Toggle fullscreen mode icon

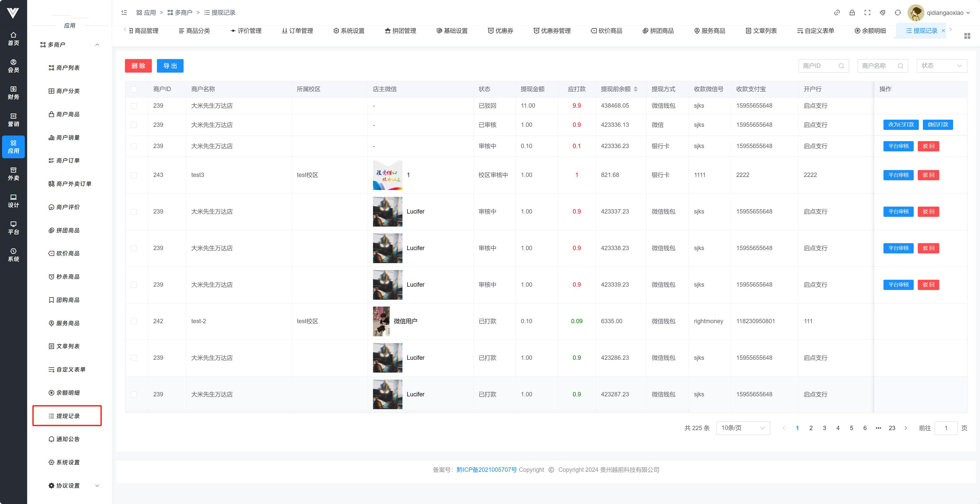pos(867,13)
